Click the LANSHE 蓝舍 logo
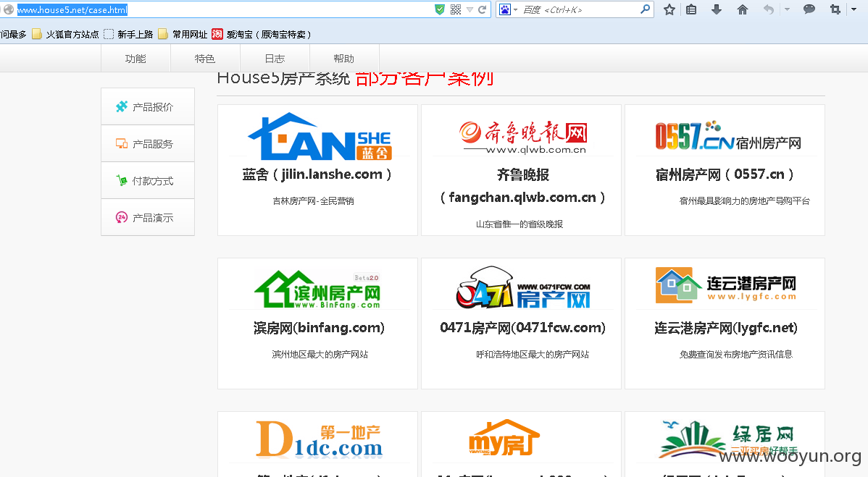 pos(320,137)
